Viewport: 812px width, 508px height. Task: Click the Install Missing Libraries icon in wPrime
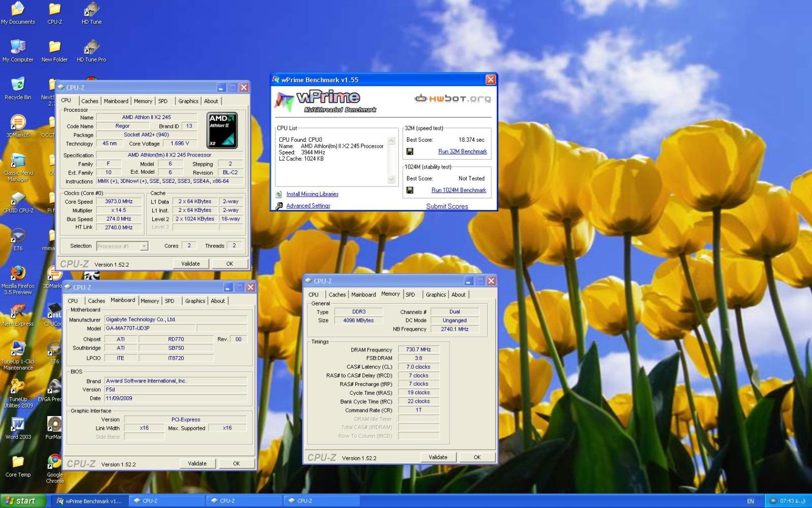[x=279, y=194]
